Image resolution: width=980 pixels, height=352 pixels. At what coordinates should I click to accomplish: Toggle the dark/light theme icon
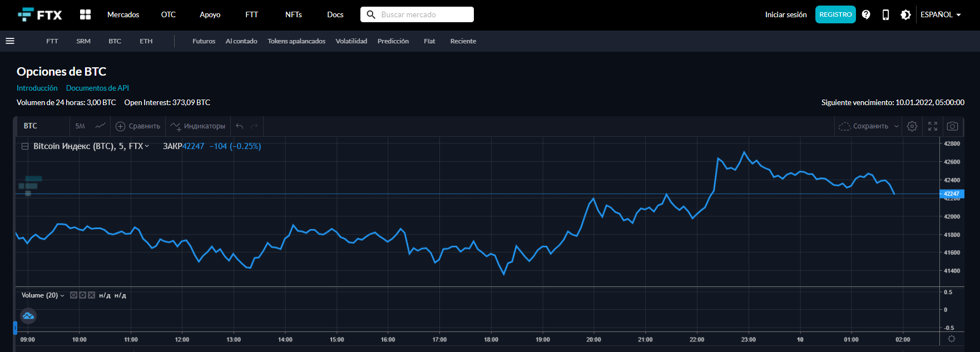coord(905,14)
